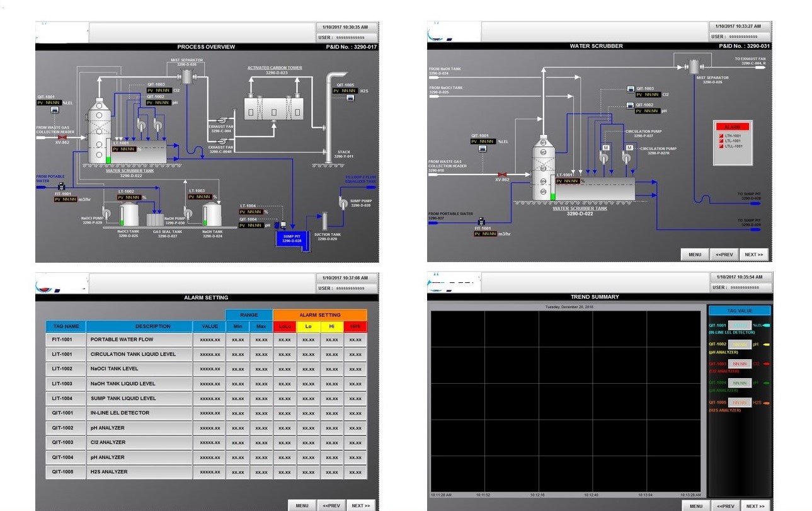This screenshot has height=511, width=812.
Task: Go to <<PREV on Alarm Setting screen
Action: click(x=331, y=505)
